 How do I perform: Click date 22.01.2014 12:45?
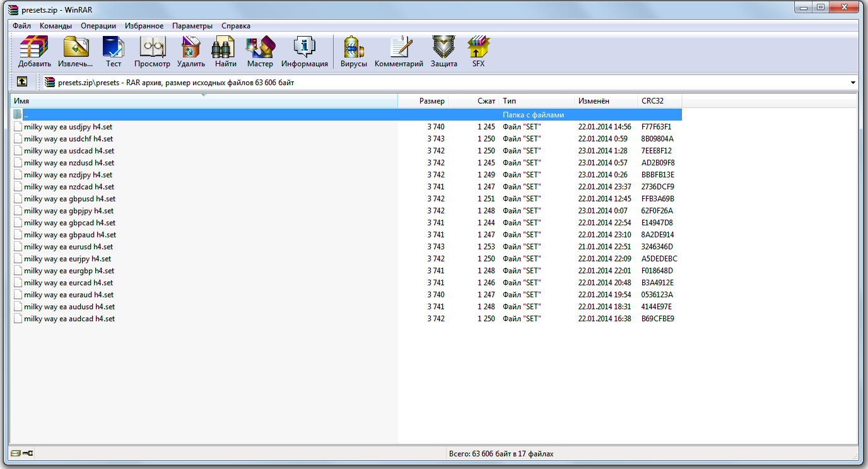click(x=604, y=199)
